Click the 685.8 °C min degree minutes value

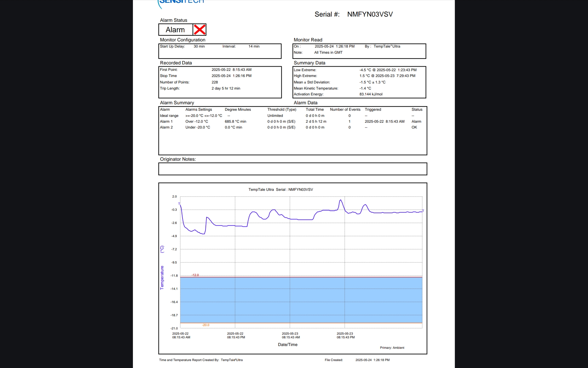236,121
